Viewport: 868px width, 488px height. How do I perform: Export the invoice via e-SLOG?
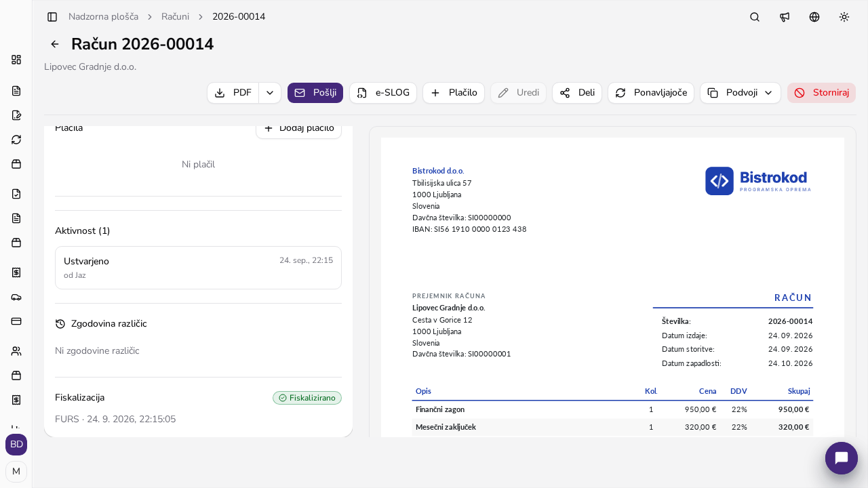point(383,93)
